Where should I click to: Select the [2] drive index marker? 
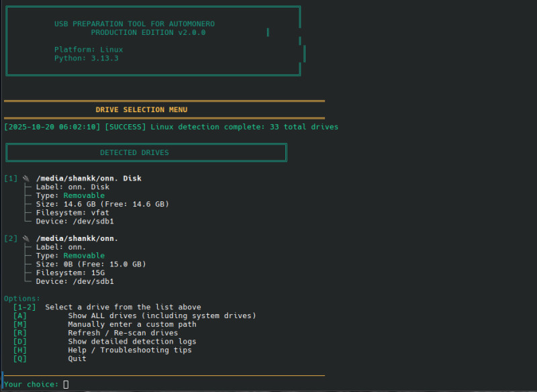[11, 238]
